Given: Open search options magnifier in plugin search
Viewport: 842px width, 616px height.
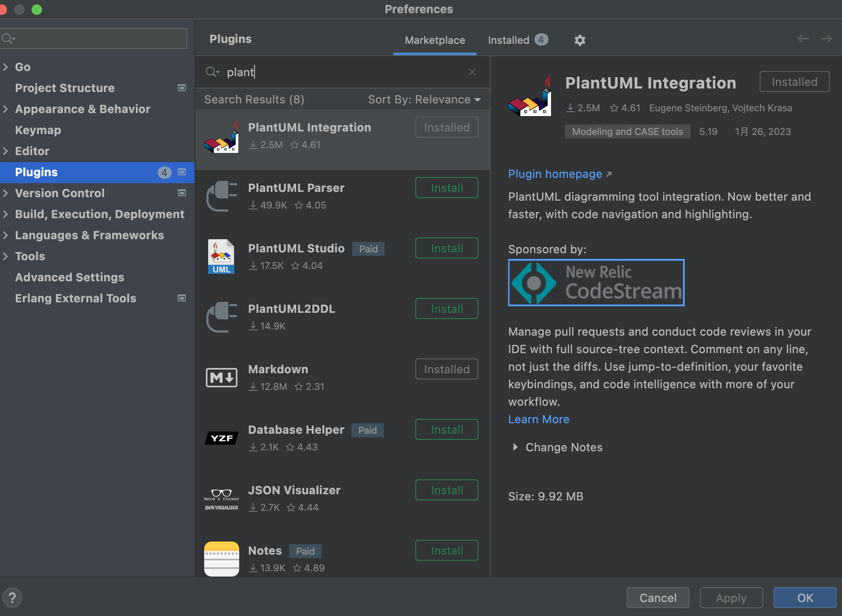Looking at the screenshot, I should pyautogui.click(x=213, y=72).
